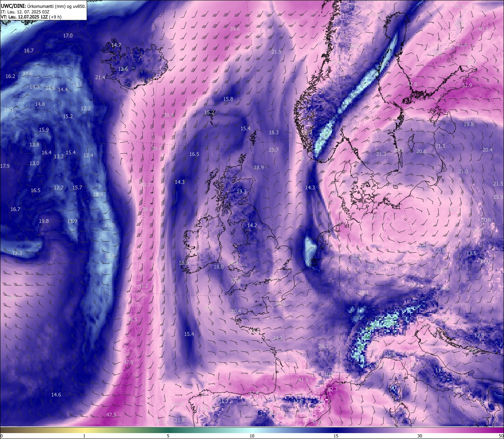Click the color scale tick labeled 30

point(420,436)
